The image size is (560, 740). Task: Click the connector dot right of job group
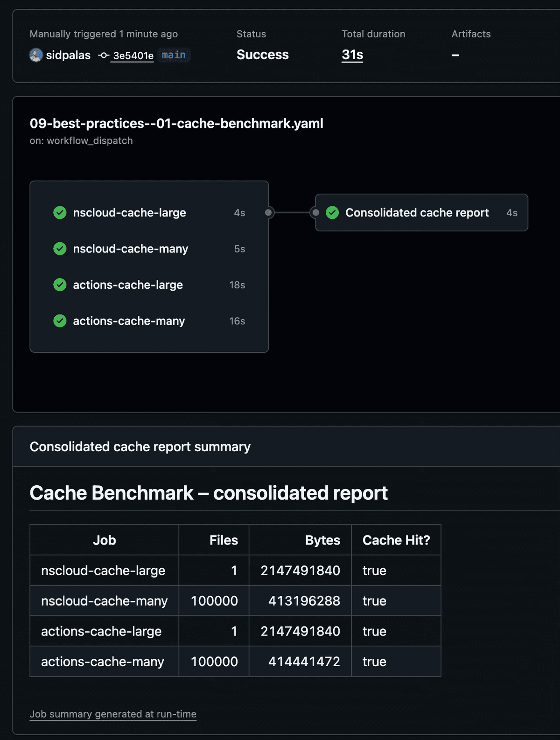click(268, 213)
